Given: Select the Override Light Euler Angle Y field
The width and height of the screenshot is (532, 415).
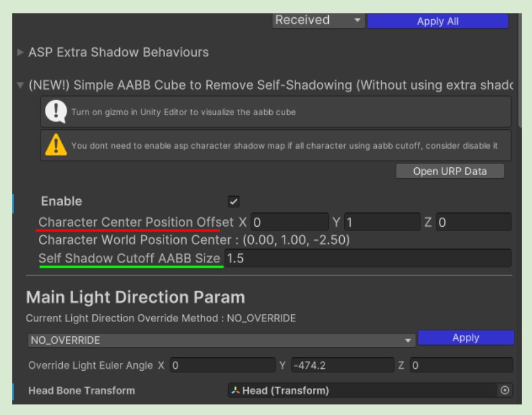Looking at the screenshot, I should [342, 366].
